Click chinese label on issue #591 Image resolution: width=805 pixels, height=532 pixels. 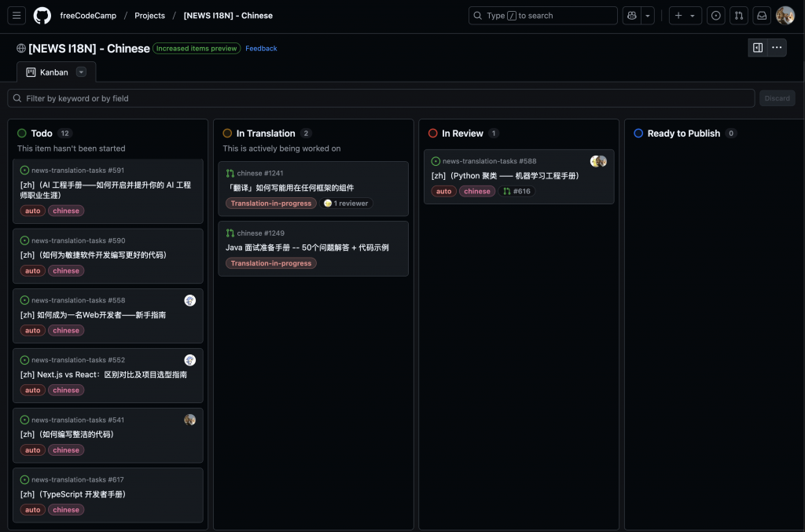click(x=66, y=211)
